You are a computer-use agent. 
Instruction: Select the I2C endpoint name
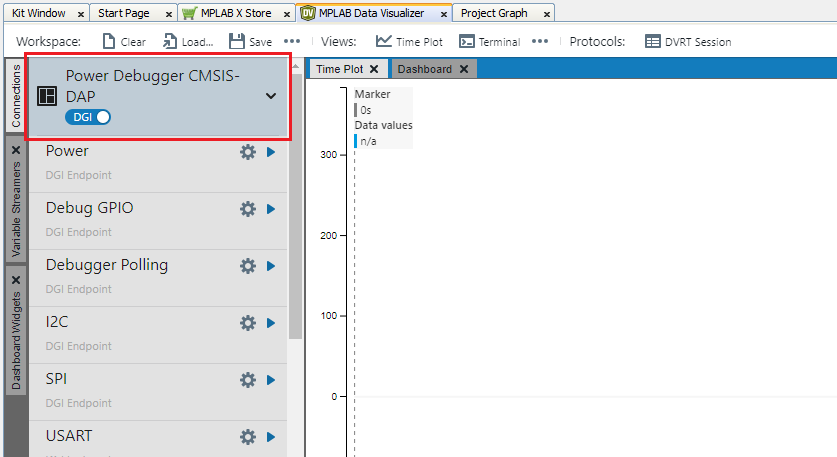tap(57, 322)
